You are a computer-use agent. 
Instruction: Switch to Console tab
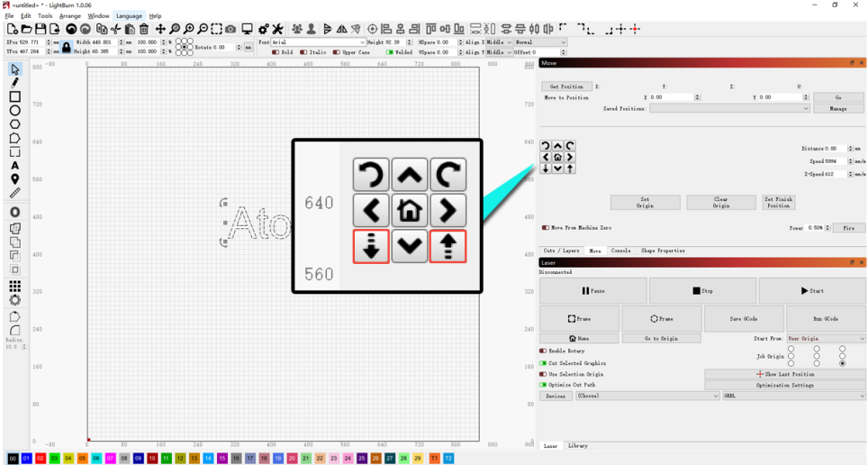[620, 251]
